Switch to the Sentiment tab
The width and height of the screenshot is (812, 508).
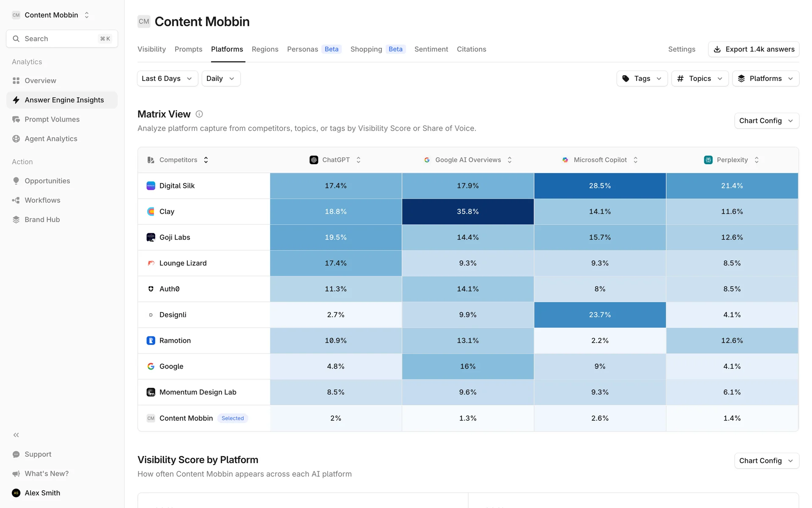431,49
